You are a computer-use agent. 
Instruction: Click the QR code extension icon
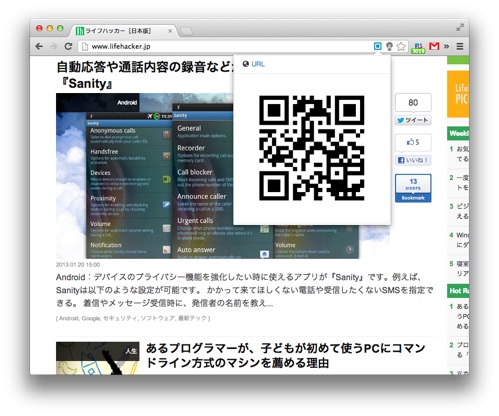pos(377,46)
